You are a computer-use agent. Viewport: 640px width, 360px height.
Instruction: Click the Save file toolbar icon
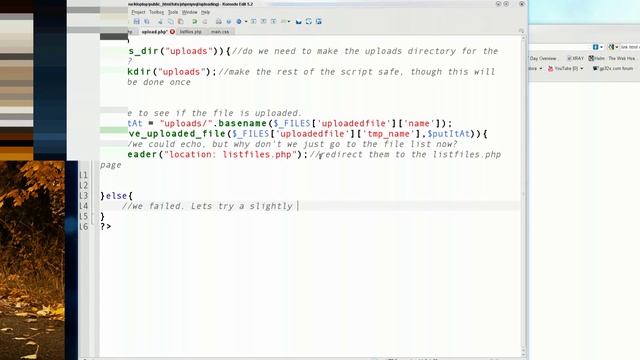point(137,21)
